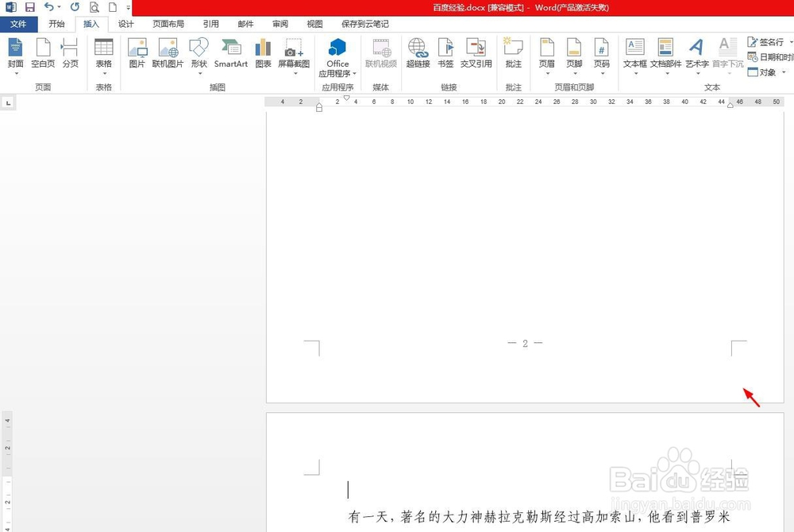The height and width of the screenshot is (532, 794).
Task: Insert a picture (图片)
Action: click(x=137, y=54)
